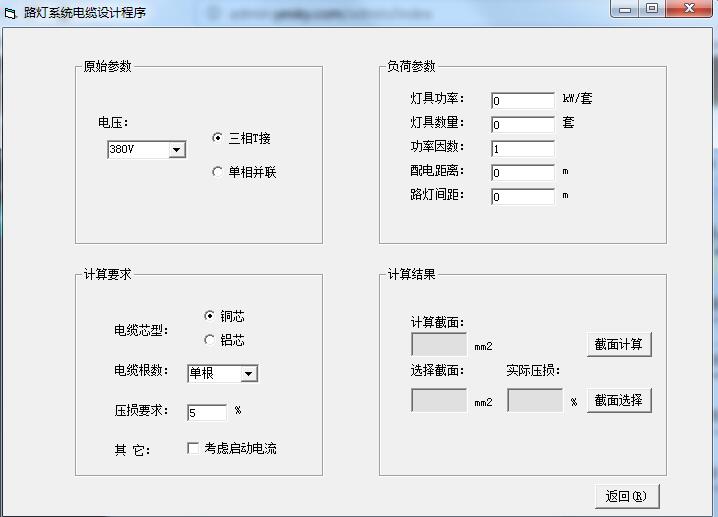Click the 路灯间距: label
Screen dimensions: 718x517
click(x=437, y=194)
